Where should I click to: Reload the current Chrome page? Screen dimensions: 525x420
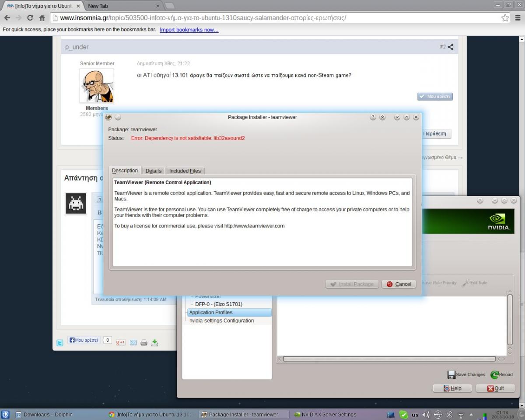pyautogui.click(x=30, y=18)
